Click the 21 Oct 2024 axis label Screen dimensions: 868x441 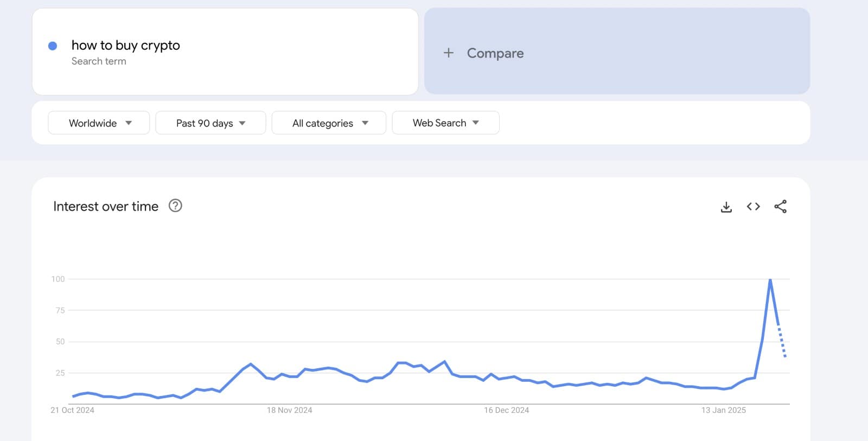[72, 410]
